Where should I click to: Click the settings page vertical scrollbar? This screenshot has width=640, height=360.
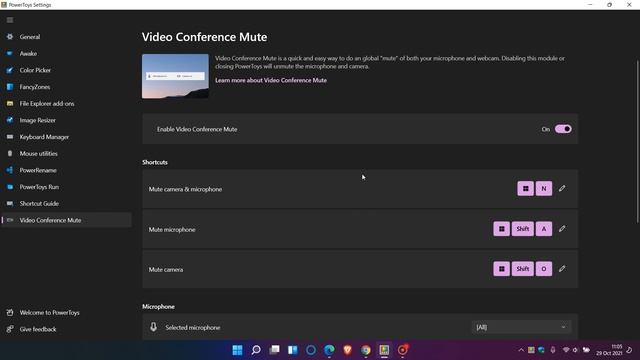point(637,141)
